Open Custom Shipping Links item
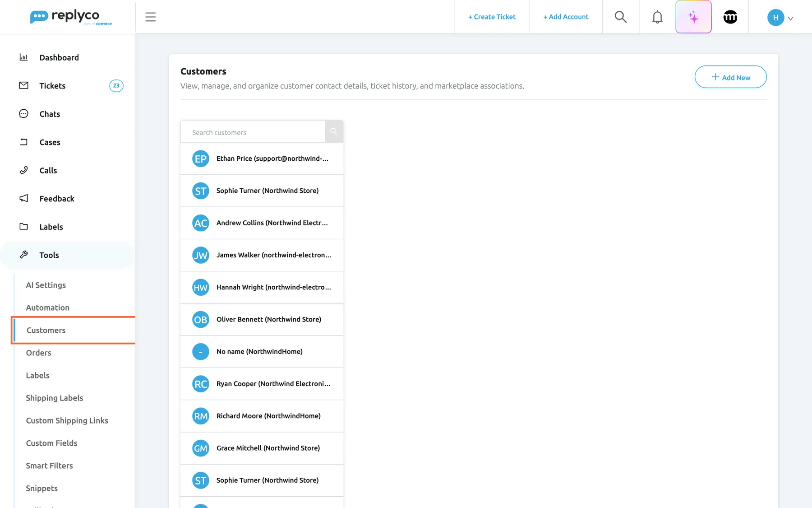The height and width of the screenshot is (508, 812). 67,420
